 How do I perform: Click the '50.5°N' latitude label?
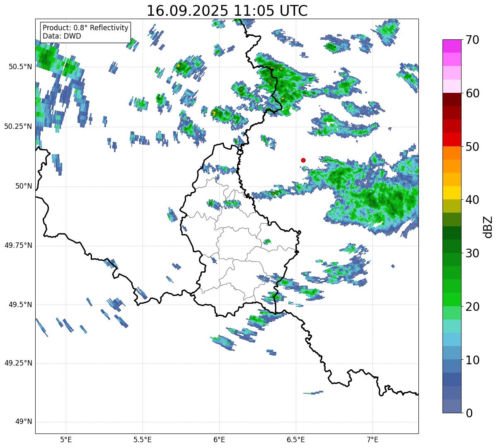(20, 67)
